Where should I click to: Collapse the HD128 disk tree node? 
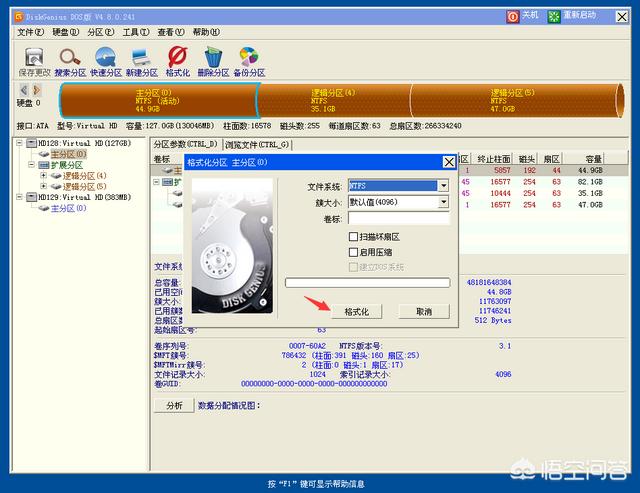[19, 143]
